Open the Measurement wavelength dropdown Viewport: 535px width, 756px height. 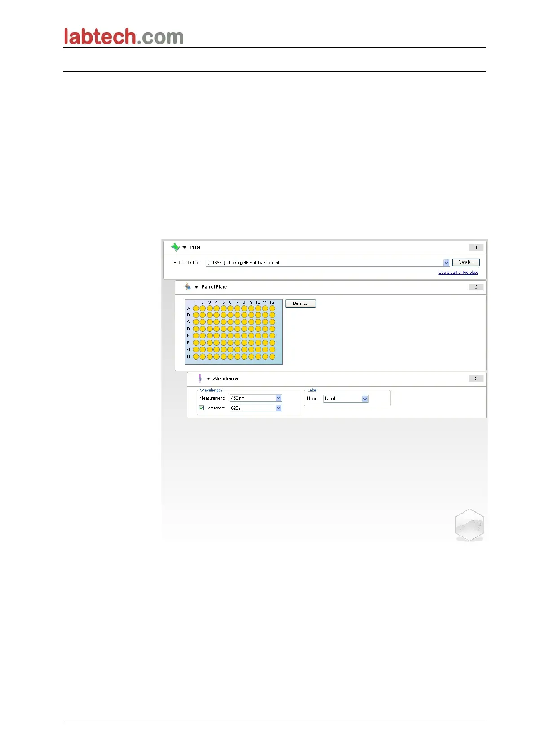(x=279, y=398)
